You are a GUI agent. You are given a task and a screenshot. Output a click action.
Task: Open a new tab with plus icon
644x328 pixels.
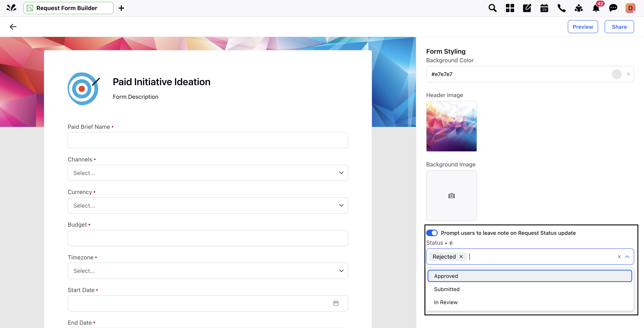tap(121, 8)
